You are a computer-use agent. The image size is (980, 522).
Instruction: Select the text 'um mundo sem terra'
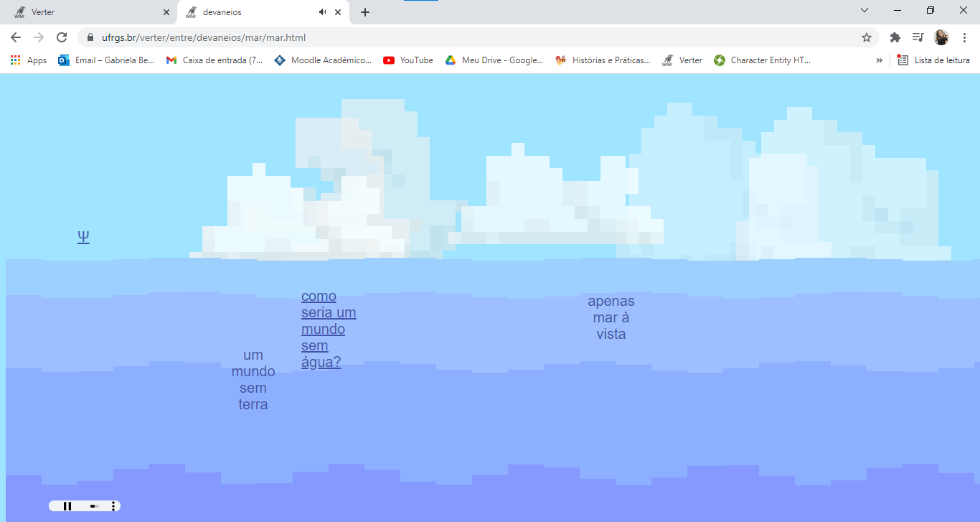(x=253, y=380)
